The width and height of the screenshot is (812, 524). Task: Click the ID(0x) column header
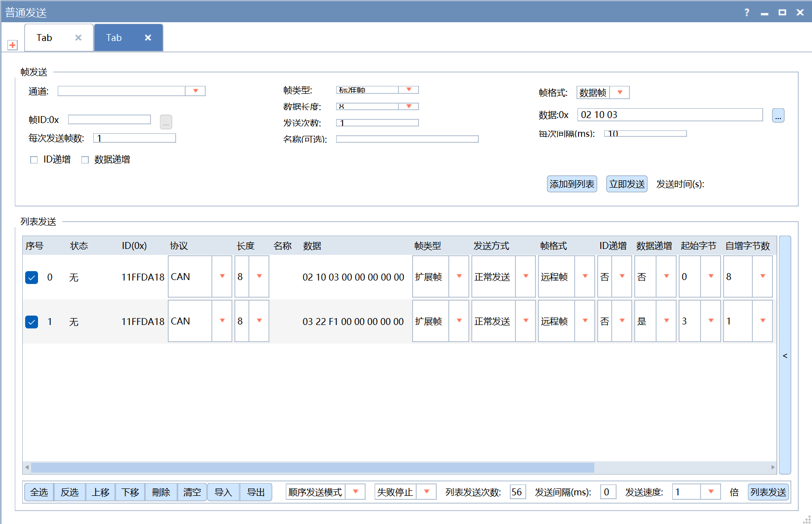tap(134, 246)
